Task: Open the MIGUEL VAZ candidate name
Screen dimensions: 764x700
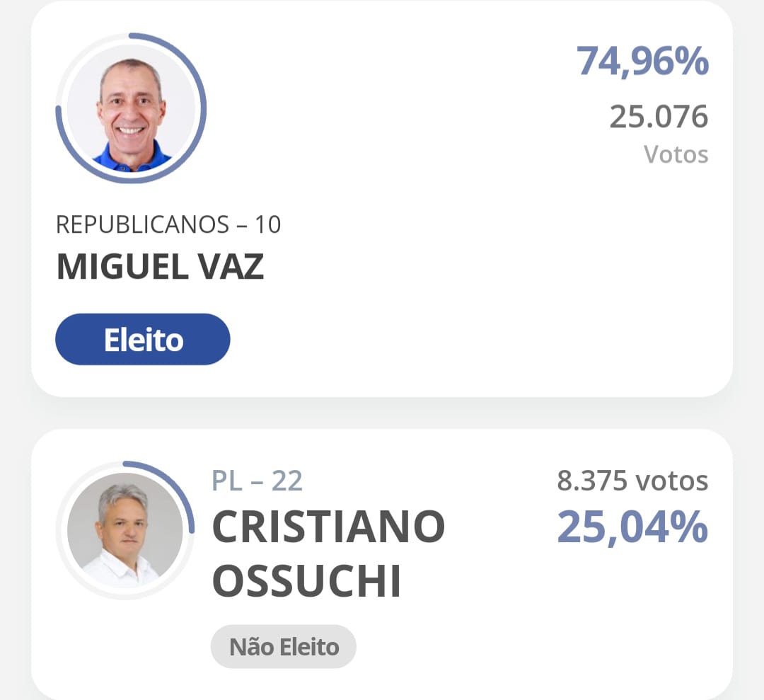Action: point(160,266)
